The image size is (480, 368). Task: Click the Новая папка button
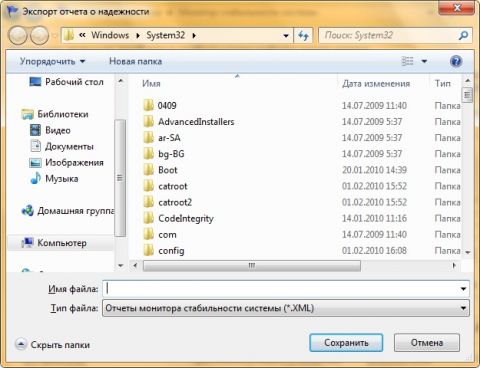[x=135, y=61]
